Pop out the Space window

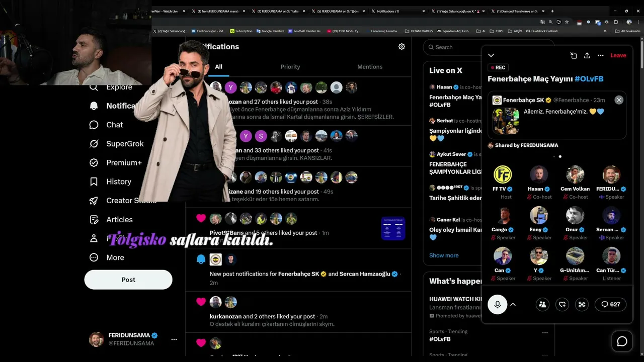574,55
